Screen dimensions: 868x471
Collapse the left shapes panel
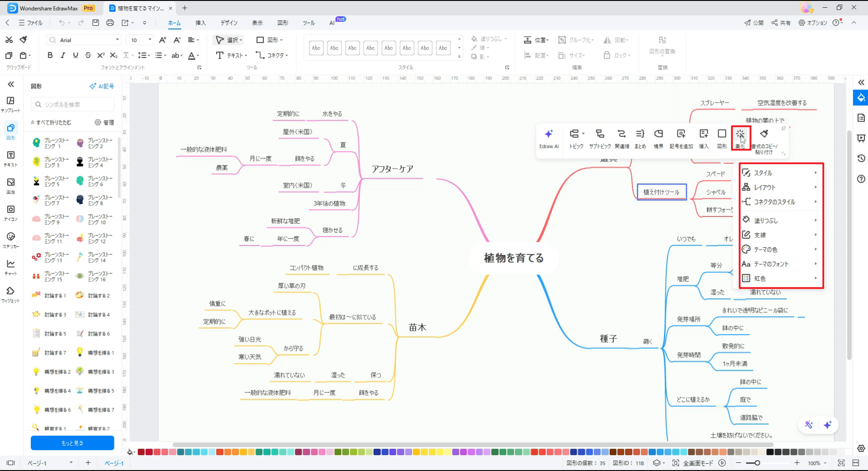[11, 84]
